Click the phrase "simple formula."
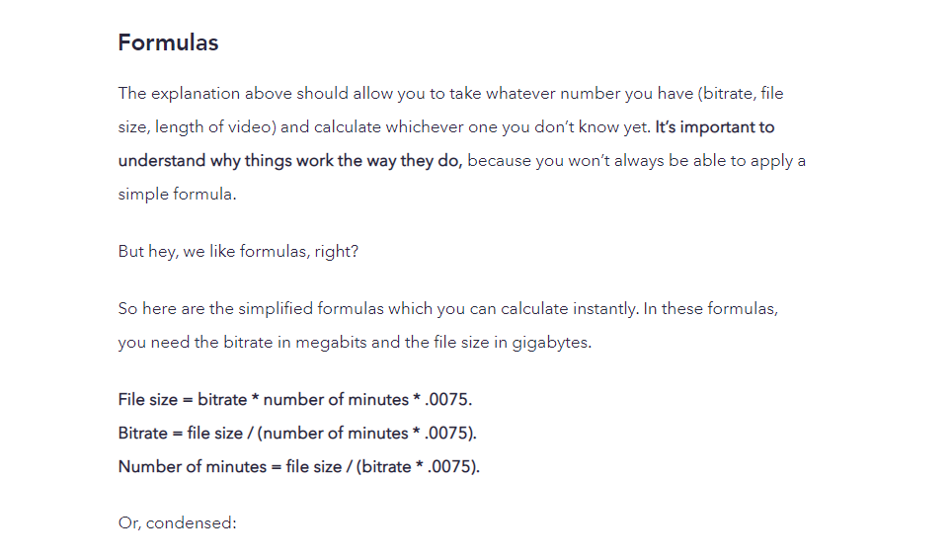Image resolution: width=952 pixels, height=560 pixels. (178, 195)
